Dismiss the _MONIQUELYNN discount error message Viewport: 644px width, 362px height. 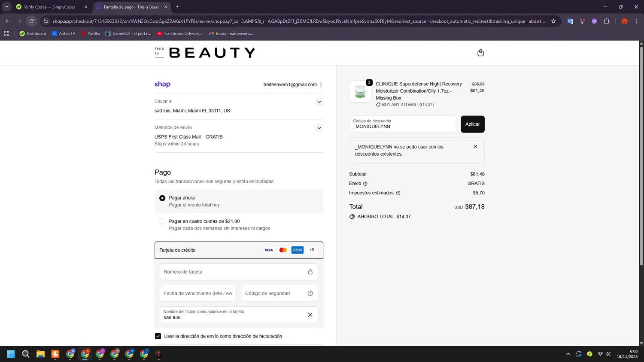click(x=475, y=147)
